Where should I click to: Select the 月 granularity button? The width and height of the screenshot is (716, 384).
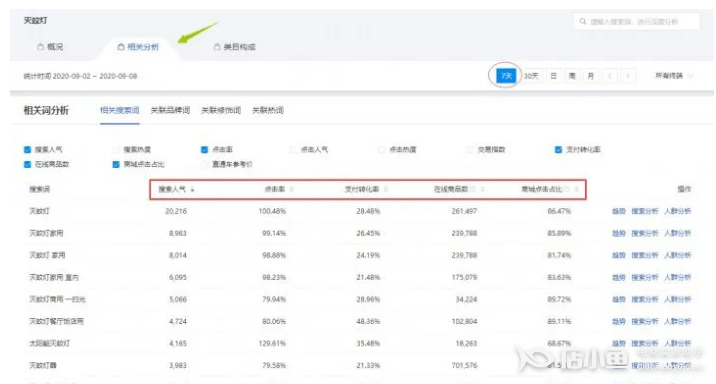(591, 76)
